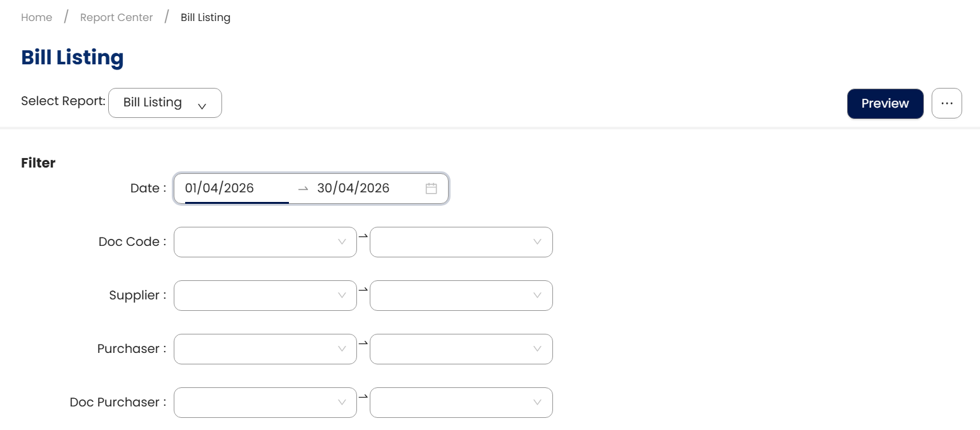Open the second Supplier dropdown
The width and height of the screenshot is (980, 430).
(461, 296)
